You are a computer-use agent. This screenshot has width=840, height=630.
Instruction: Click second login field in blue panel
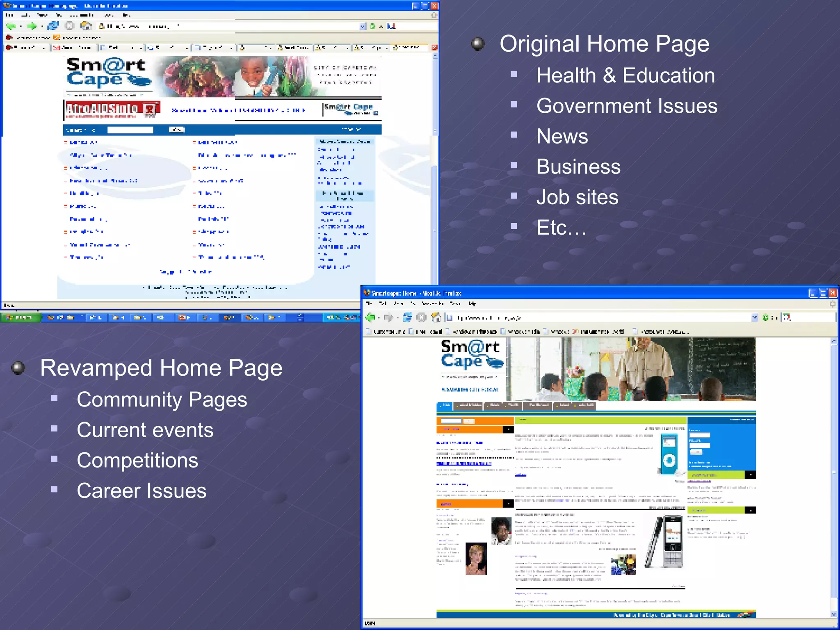(x=699, y=445)
